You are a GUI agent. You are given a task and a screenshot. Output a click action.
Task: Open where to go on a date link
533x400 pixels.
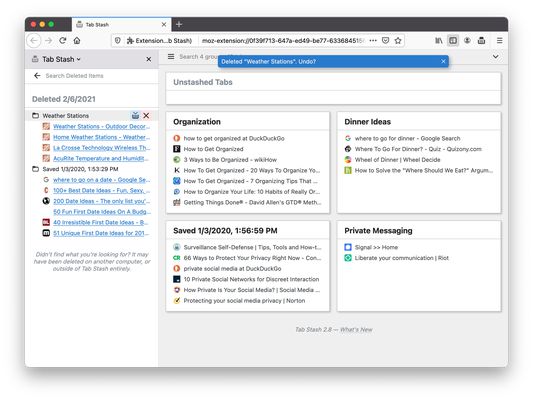[x=101, y=179]
